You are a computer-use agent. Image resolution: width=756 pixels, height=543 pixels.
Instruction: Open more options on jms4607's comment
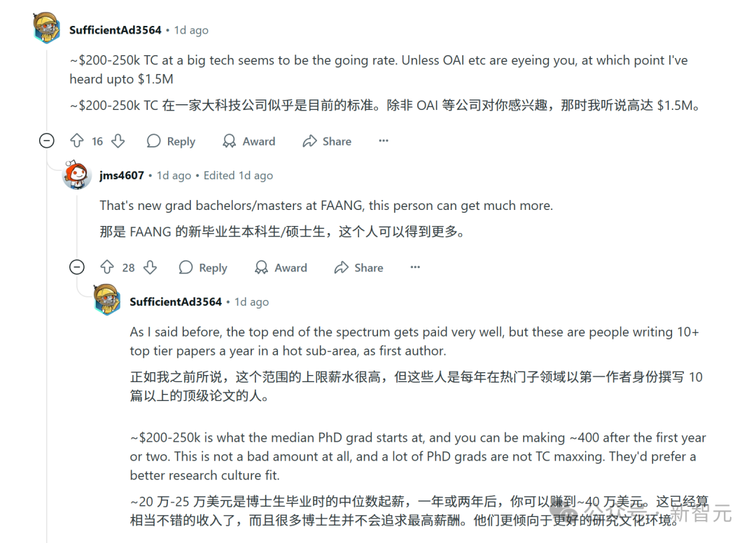415,267
